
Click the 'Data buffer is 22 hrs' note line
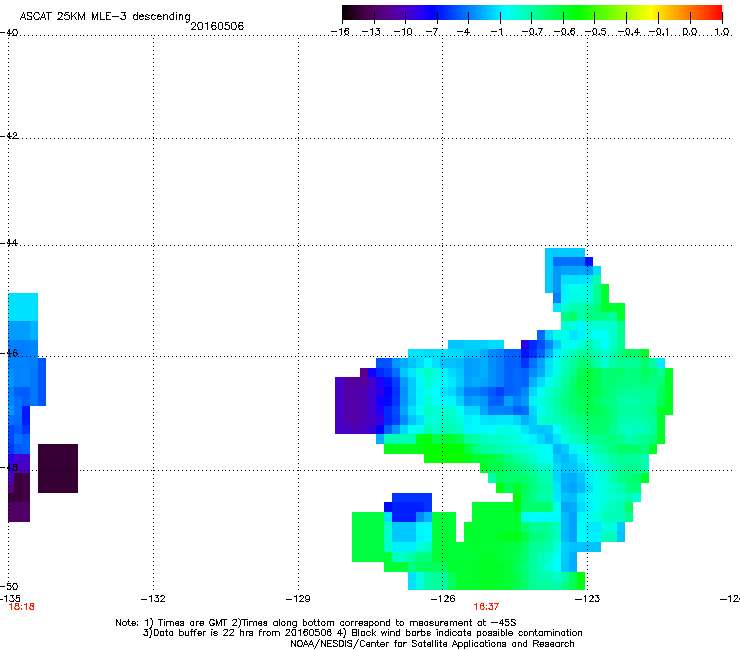coord(362,633)
